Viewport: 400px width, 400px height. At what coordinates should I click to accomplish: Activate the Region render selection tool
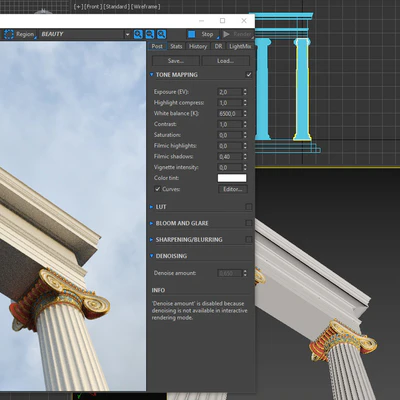click(19, 34)
